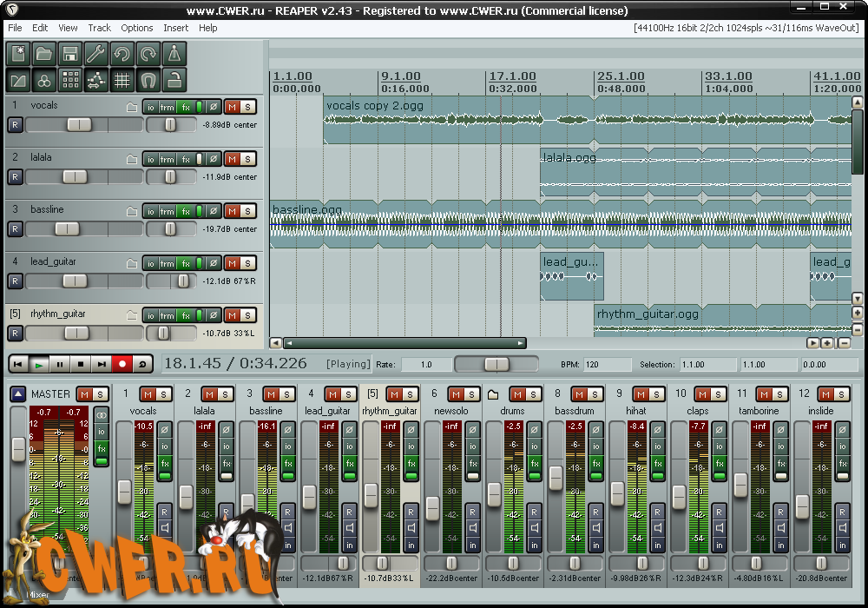Image resolution: width=868 pixels, height=608 pixels.
Task: Open project settings via wrench icon
Action: click(x=96, y=54)
